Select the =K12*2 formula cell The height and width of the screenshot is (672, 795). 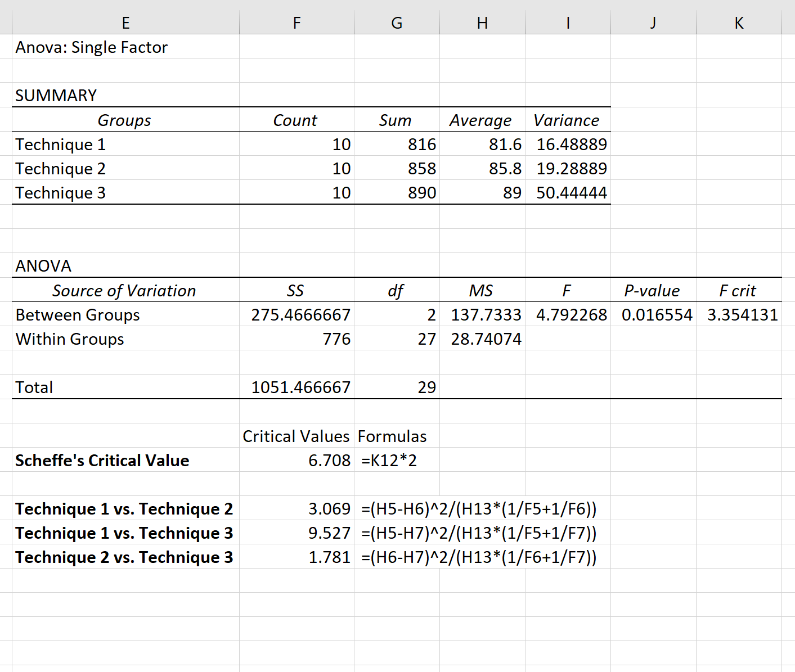[x=397, y=460]
